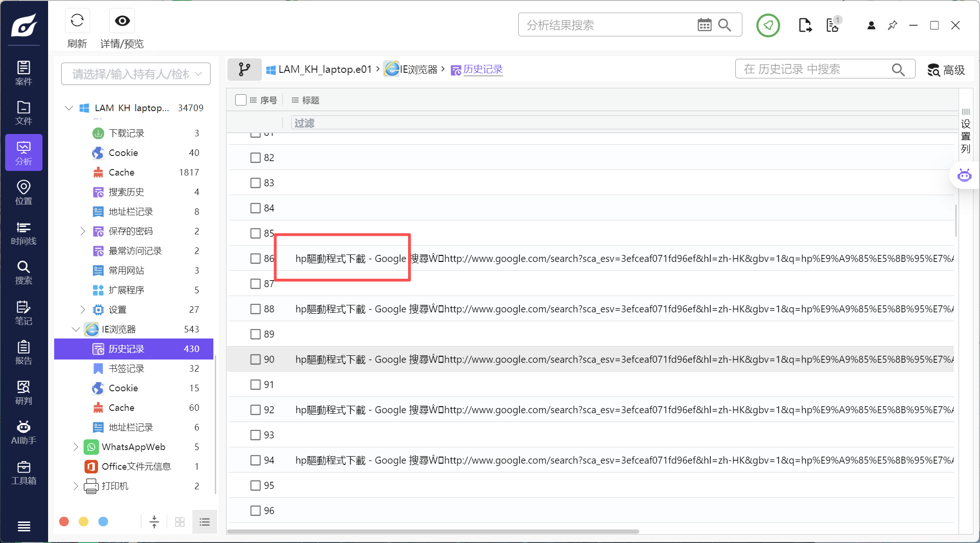Click the 历史记录 breadcrumb link
The image size is (980, 543).
click(x=483, y=70)
